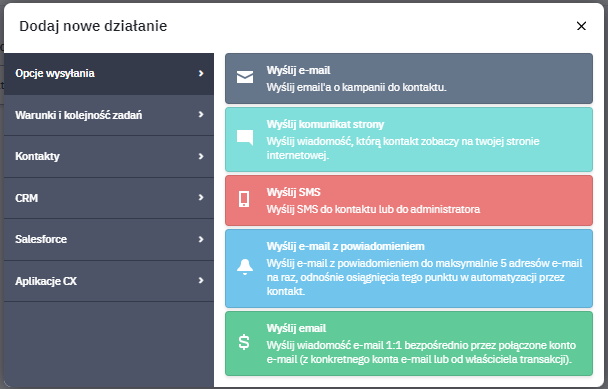Click the chevron next to Salesforce
The height and width of the screenshot is (389, 608).
tap(201, 239)
